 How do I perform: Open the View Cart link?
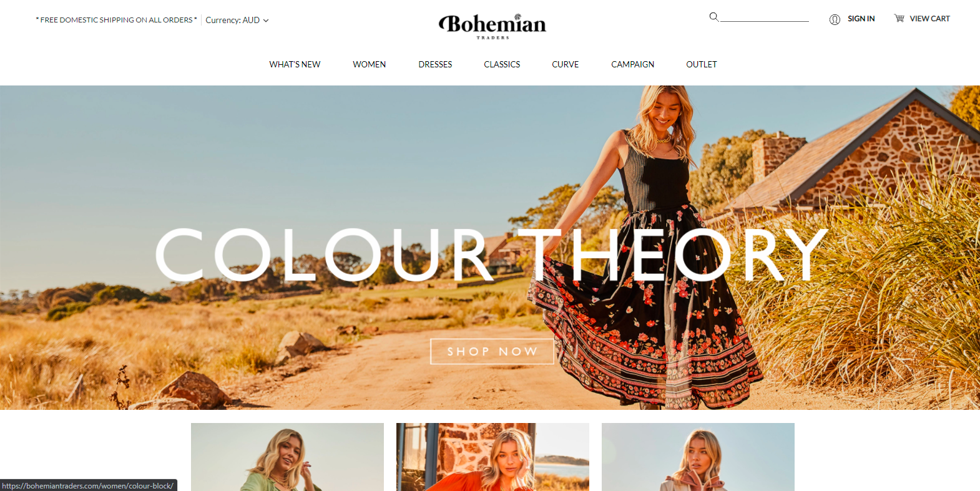(930, 19)
